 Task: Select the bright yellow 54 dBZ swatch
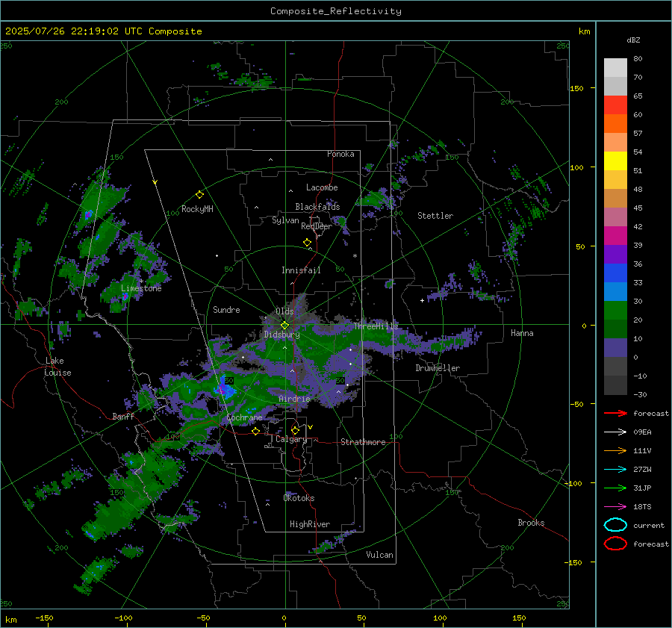click(615, 161)
